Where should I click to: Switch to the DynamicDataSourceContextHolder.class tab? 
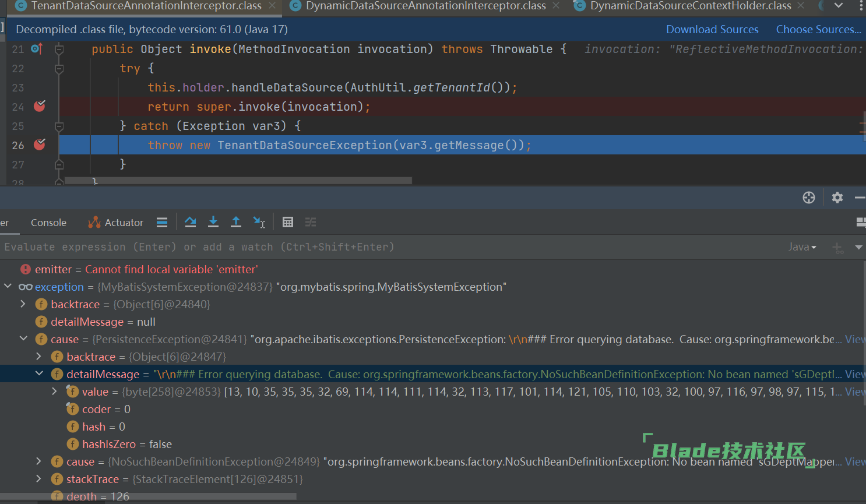691,6
